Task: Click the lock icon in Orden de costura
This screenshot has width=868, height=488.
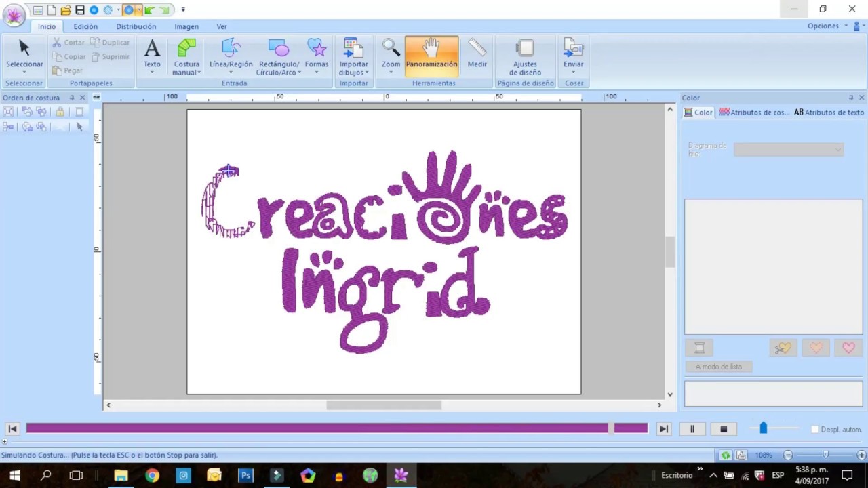Action: (x=60, y=112)
